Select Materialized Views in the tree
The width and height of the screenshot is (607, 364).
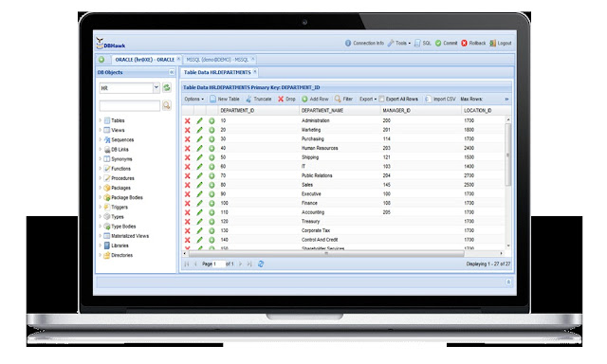(130, 236)
